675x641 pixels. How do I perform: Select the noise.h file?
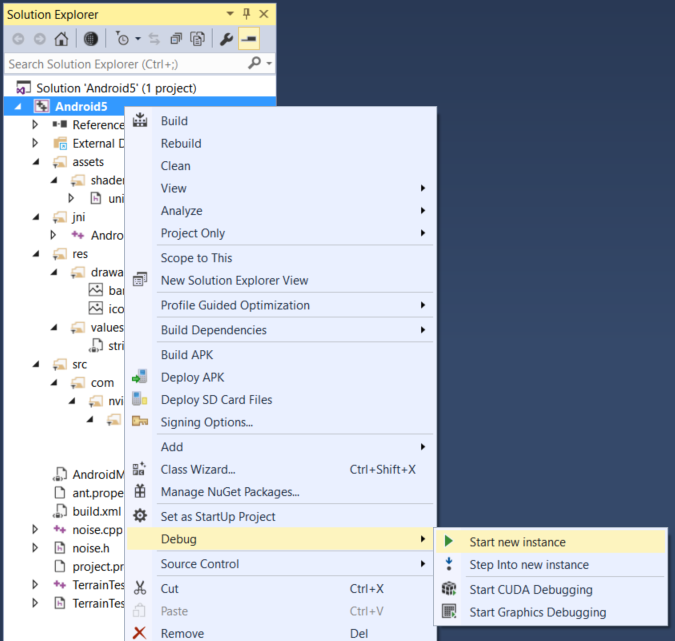pyautogui.click(x=91, y=548)
